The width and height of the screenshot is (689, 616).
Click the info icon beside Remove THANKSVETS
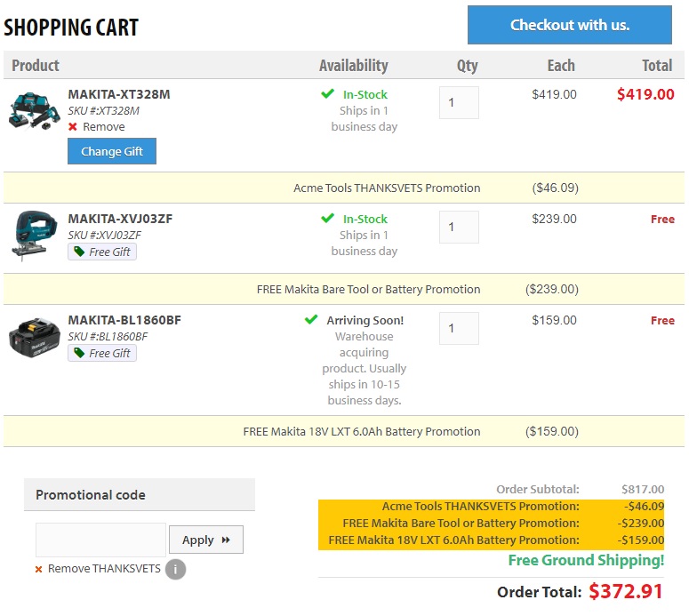coord(175,569)
